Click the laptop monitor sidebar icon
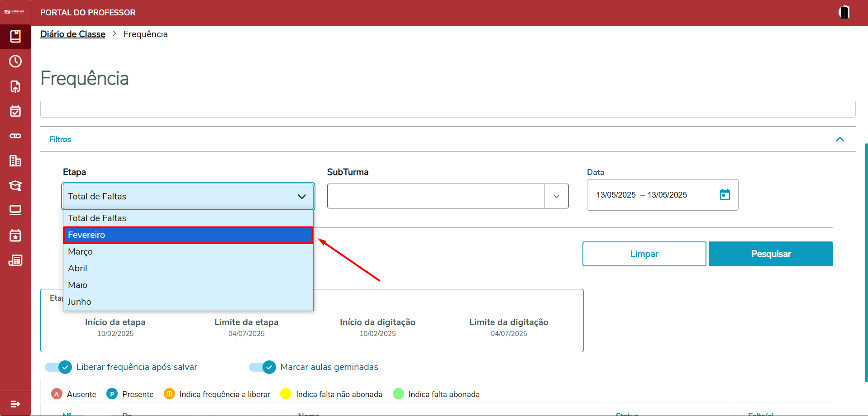868x416 pixels. point(15,210)
